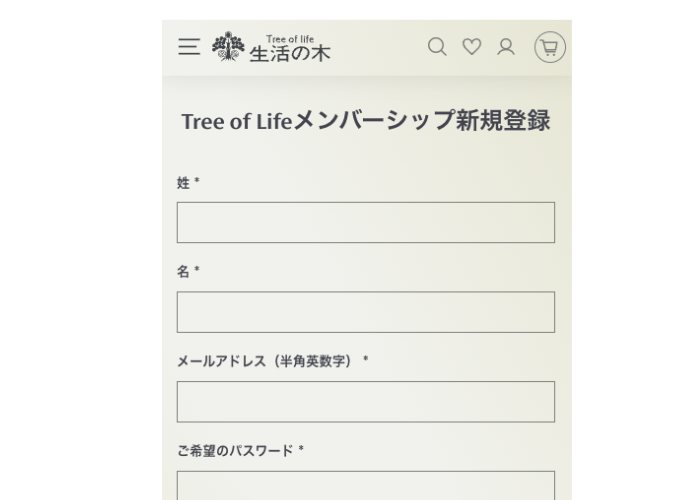Click the required asterisk beside ご希望のパスワード
Screen dimensions: 700x500
(301, 449)
